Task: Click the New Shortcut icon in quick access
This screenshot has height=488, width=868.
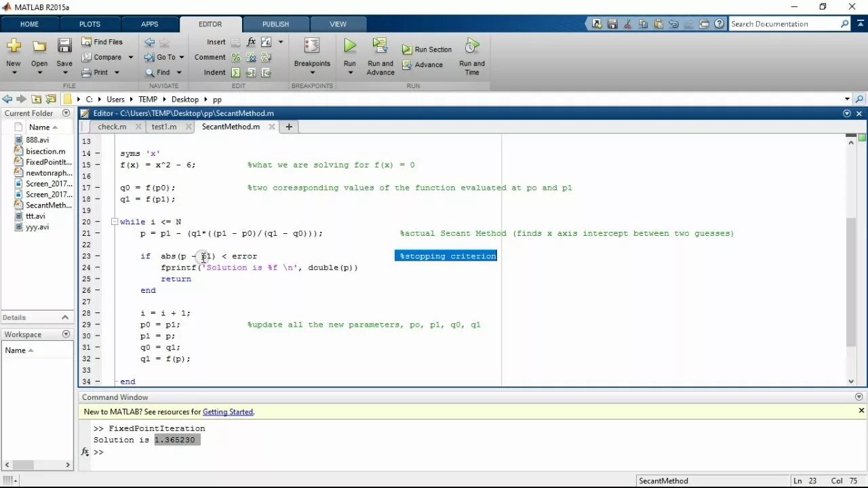Action: click(x=597, y=24)
